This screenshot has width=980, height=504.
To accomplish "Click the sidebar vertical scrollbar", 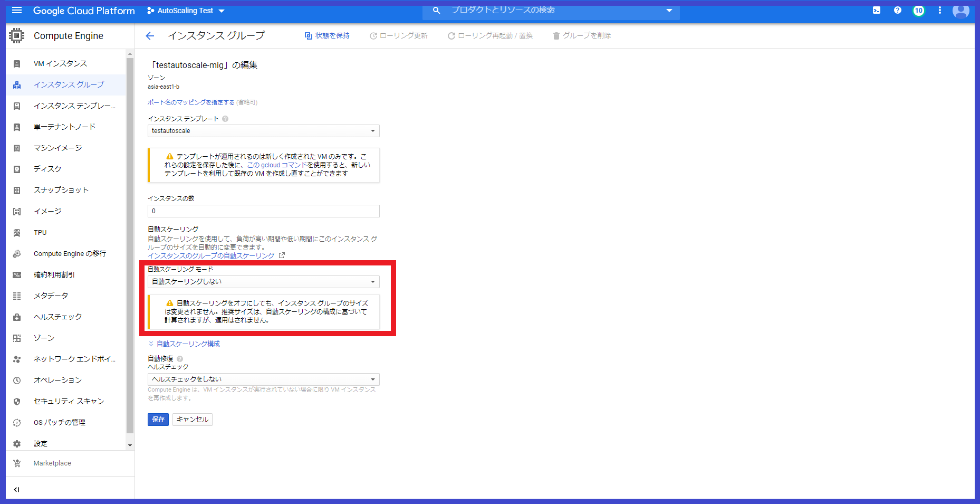I will (x=130, y=245).
